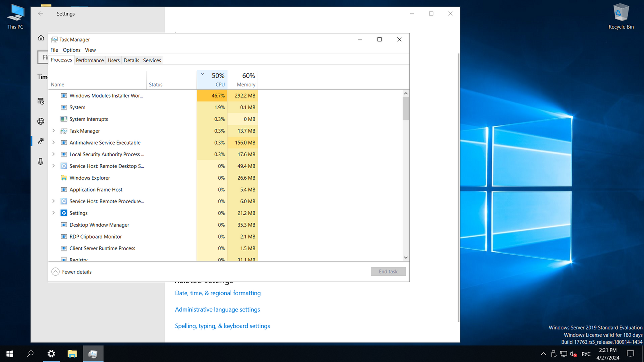Open the Recycle Bin desktop icon
This screenshot has height=362, width=644.
[621, 17]
